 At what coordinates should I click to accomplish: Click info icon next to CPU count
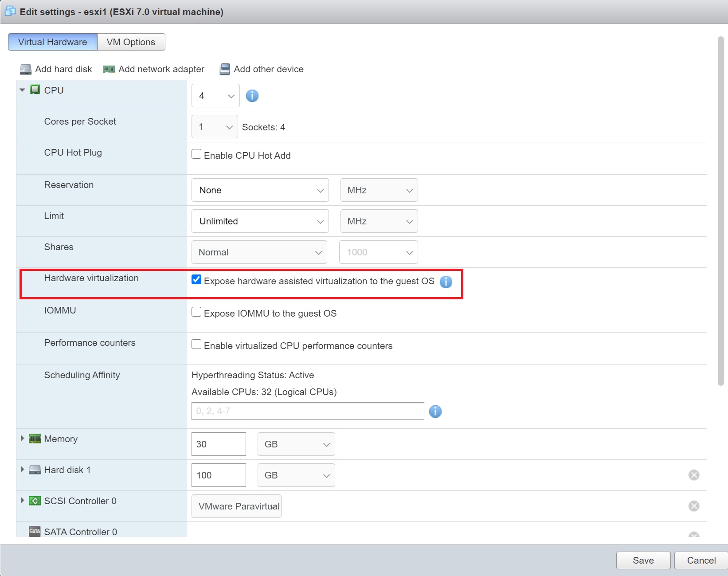pyautogui.click(x=252, y=96)
